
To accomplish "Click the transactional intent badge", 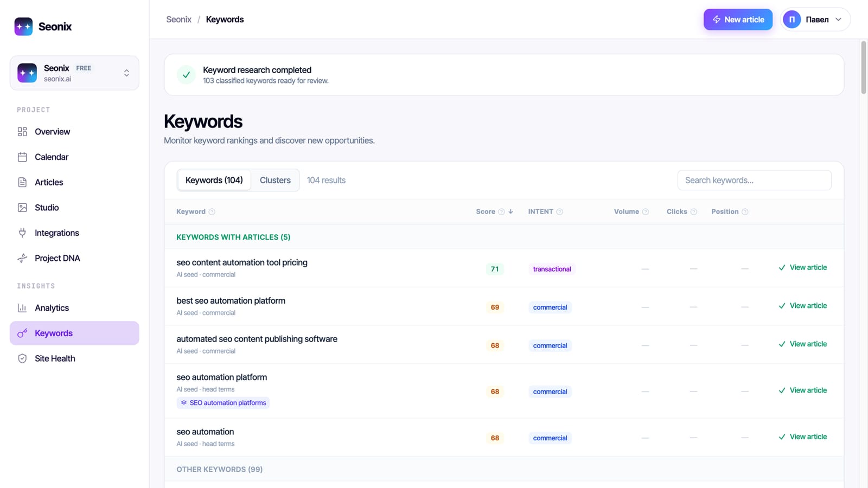I will pos(552,269).
